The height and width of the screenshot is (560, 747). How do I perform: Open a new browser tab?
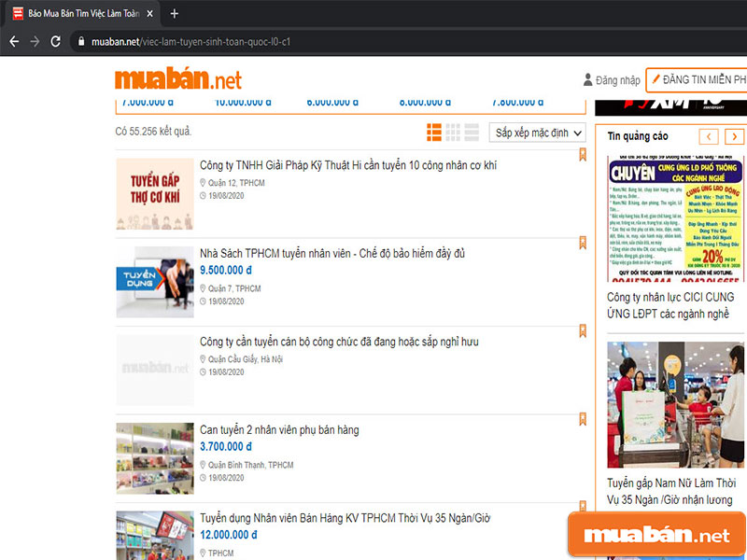pos(175,14)
